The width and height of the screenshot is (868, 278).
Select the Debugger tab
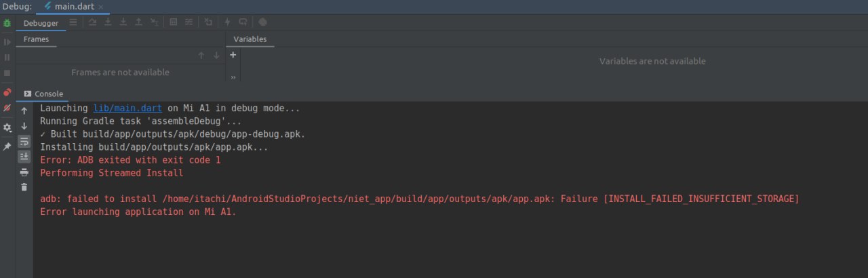point(41,23)
